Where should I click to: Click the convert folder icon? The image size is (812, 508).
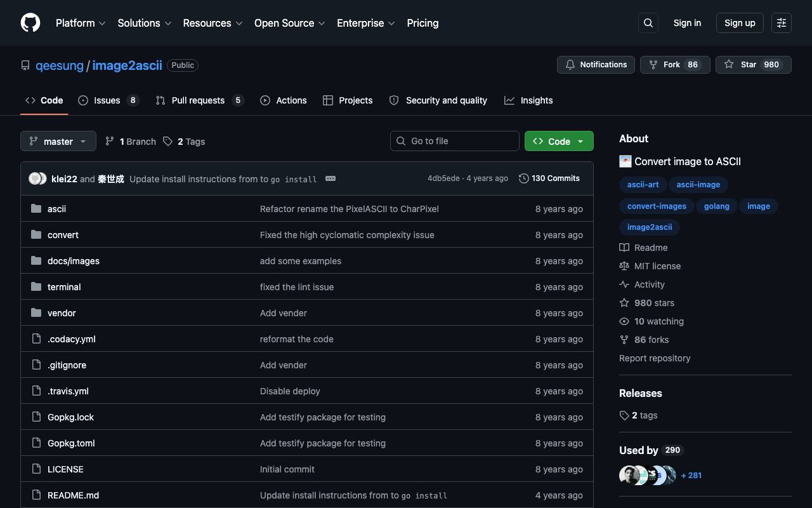tap(36, 235)
